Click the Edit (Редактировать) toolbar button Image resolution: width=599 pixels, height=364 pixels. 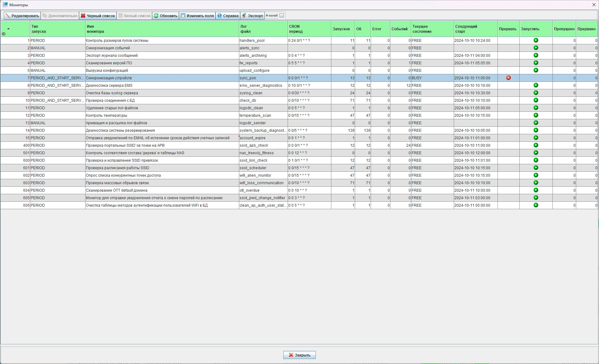(22, 16)
